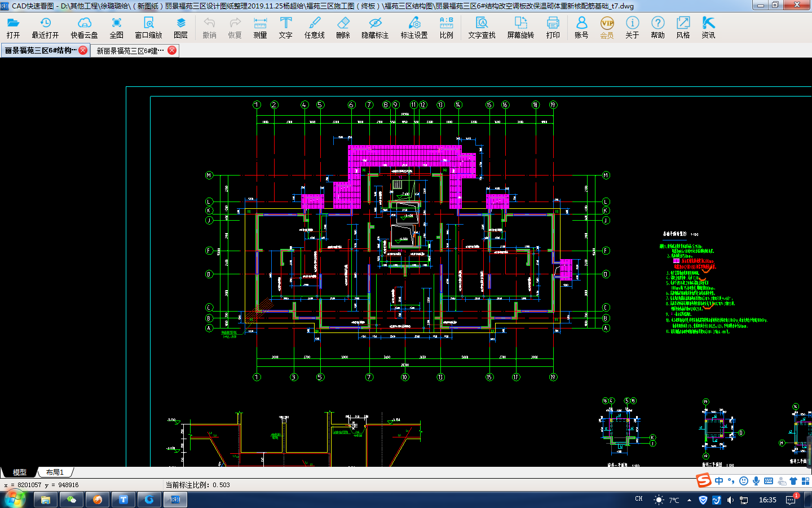Click the 16:35 system clock
The height and width of the screenshot is (508, 812).
(x=767, y=500)
